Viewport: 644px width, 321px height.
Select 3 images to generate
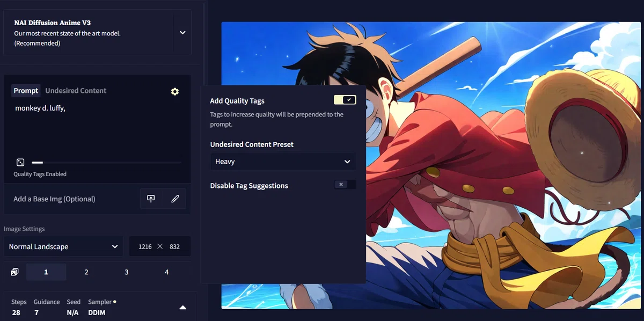coord(127,272)
